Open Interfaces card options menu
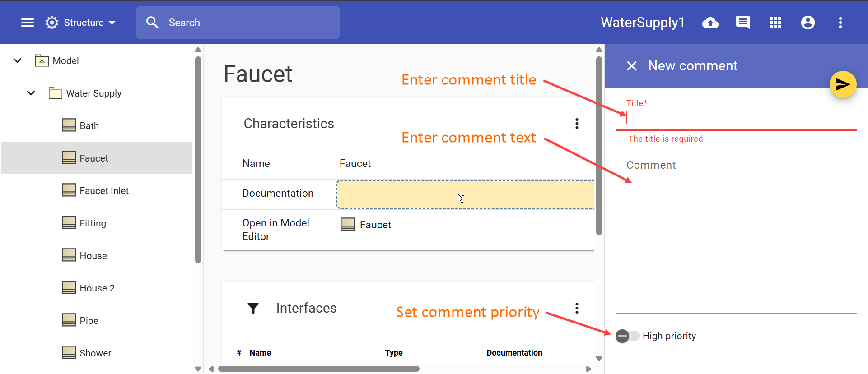The image size is (868, 374). [x=577, y=308]
